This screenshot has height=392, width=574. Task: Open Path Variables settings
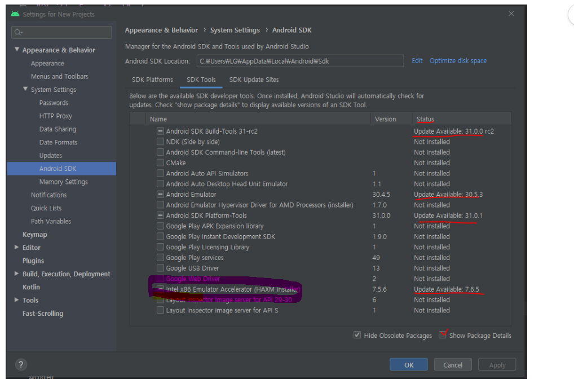pyautogui.click(x=51, y=221)
